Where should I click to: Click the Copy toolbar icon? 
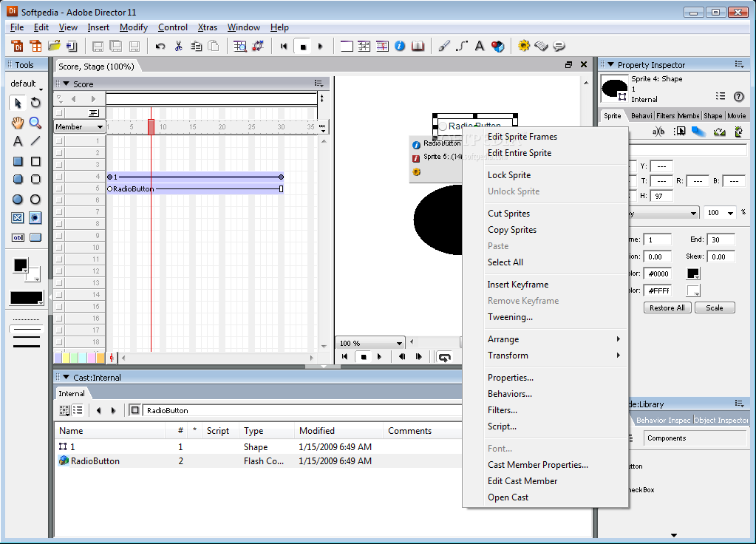click(196, 47)
